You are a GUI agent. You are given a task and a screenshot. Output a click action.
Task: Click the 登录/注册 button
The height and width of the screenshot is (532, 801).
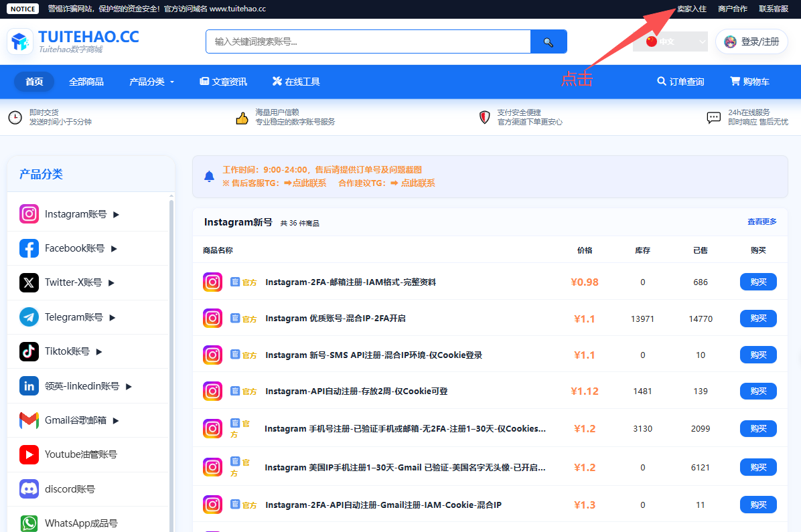[752, 42]
